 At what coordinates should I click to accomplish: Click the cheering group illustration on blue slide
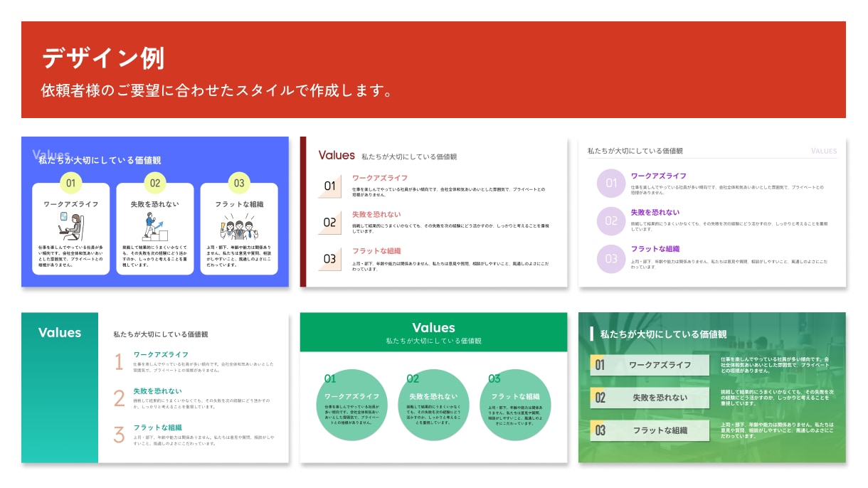239,228
